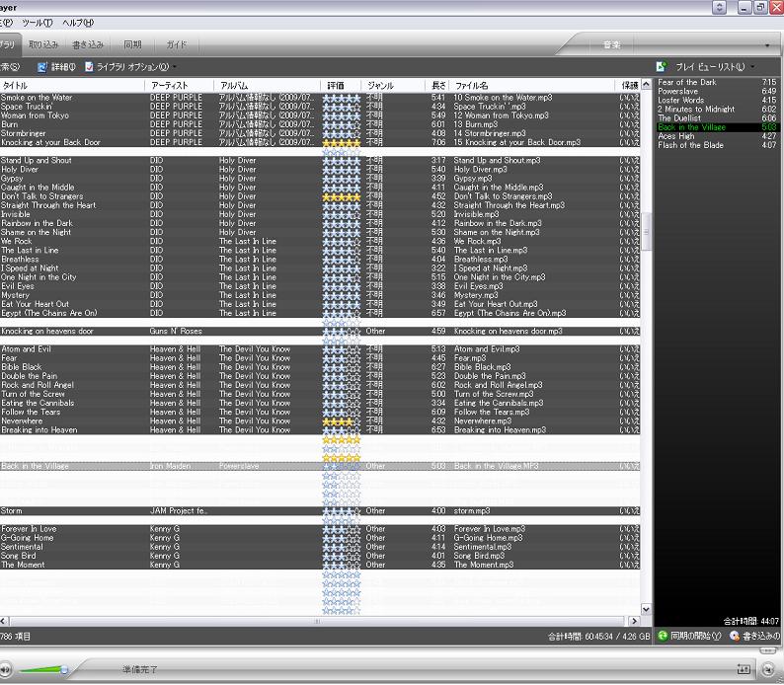Select the Stormbringer track title

23,133
